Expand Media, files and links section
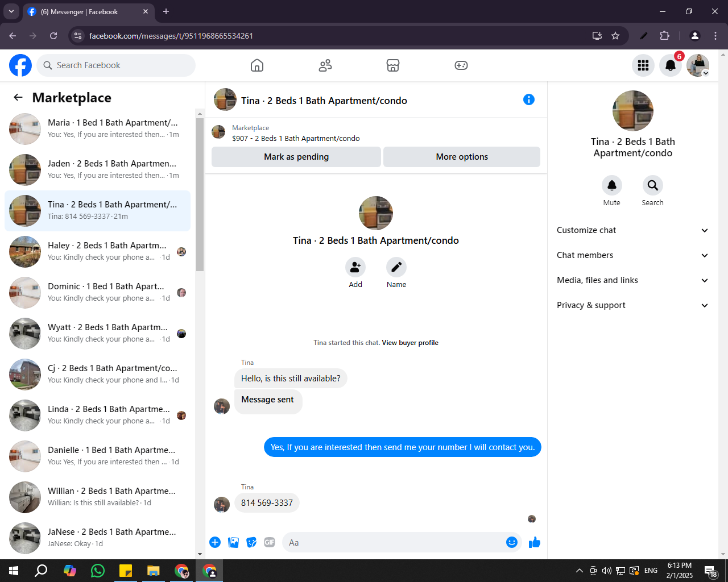This screenshot has width=728, height=582. pyautogui.click(x=632, y=280)
